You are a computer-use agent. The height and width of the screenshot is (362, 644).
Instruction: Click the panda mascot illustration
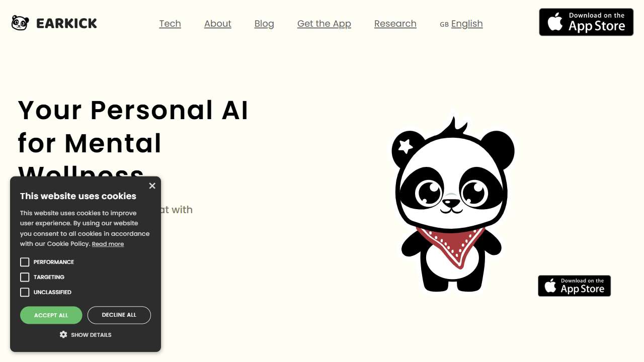pyautogui.click(x=453, y=205)
